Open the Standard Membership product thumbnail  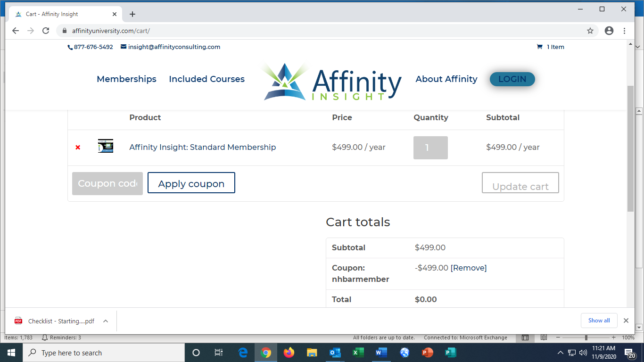click(106, 146)
